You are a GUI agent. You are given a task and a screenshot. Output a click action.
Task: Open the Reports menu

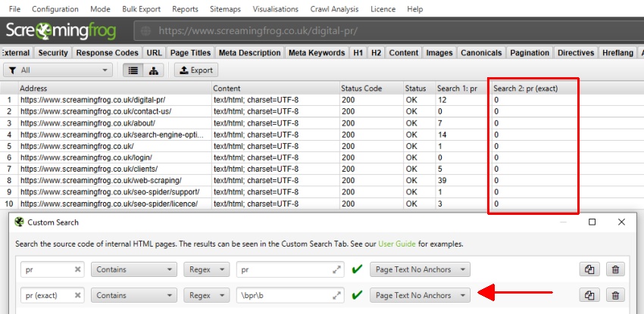pyautogui.click(x=185, y=9)
